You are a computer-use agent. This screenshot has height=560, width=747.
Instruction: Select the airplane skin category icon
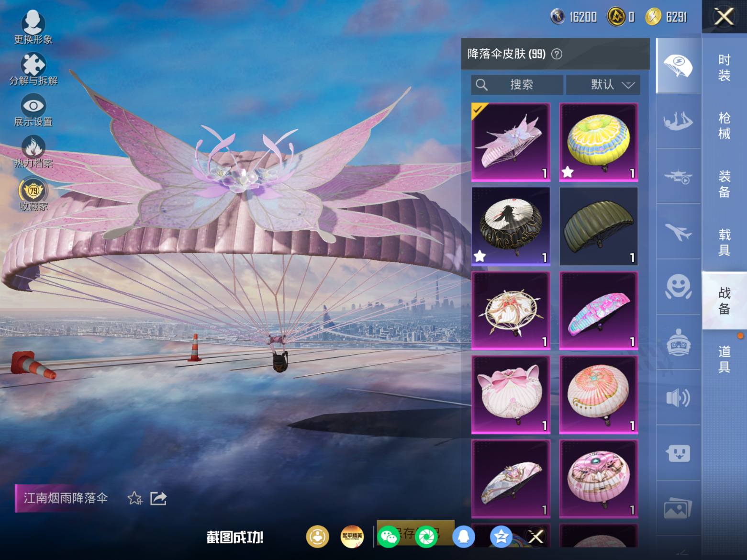point(678,232)
